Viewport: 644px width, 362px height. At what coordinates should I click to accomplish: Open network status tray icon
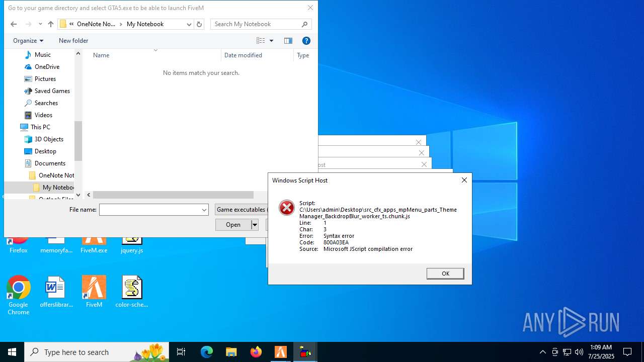[567, 352]
